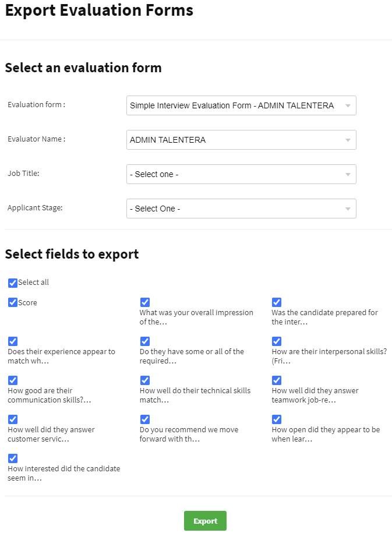The image size is (392, 533).
Task: Uncheck the candidate interest question checkbox
Action: [13, 458]
